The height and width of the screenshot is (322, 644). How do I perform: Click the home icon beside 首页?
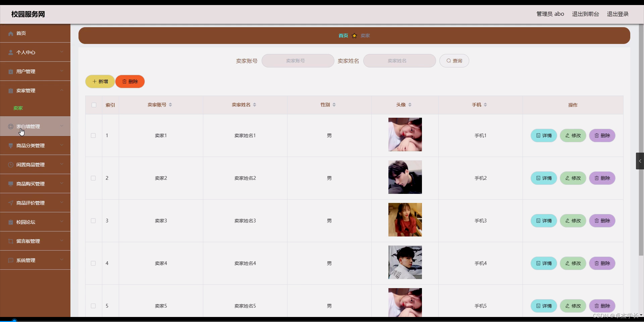coord(10,33)
